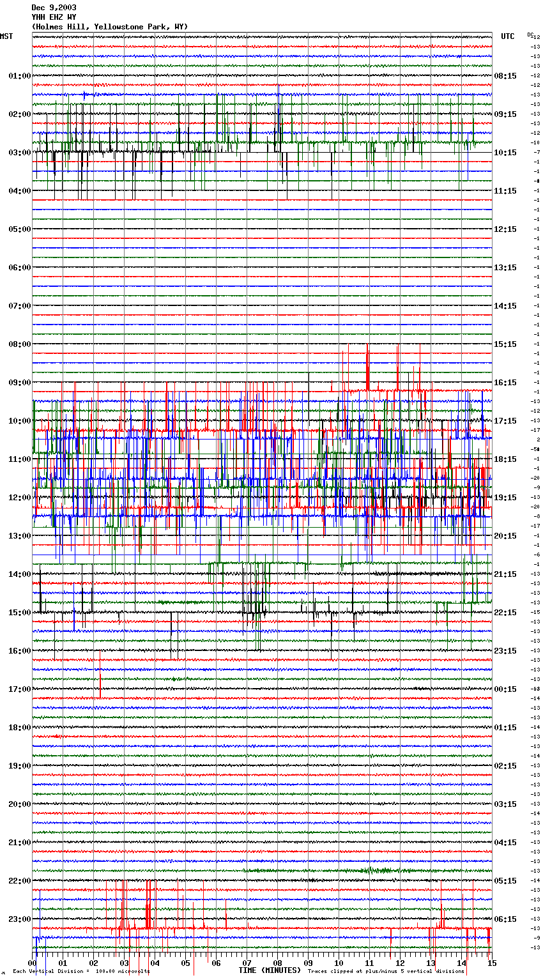Select the '16:00' MST time label
This screenshot has height=980, width=543.
click(20, 651)
